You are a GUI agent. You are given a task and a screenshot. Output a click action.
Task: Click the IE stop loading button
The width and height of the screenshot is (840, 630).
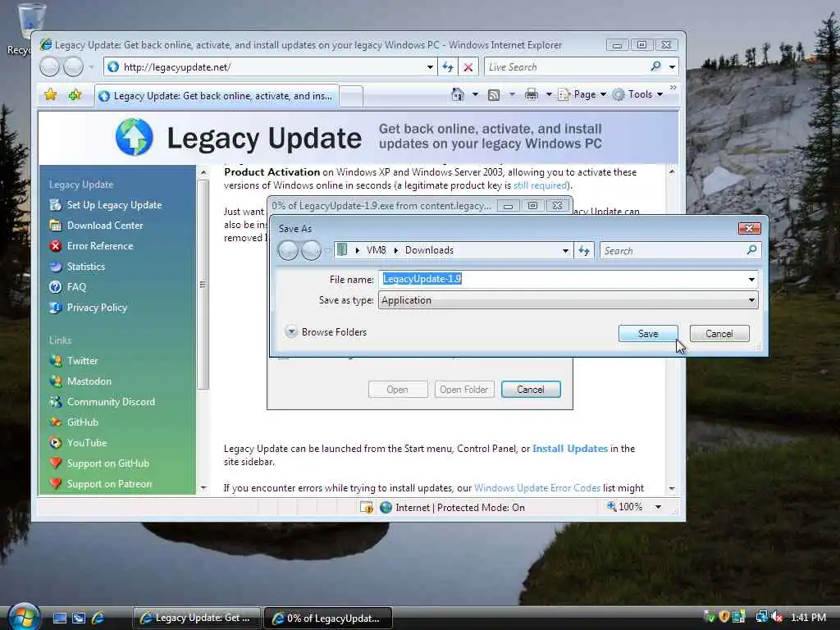(468, 67)
